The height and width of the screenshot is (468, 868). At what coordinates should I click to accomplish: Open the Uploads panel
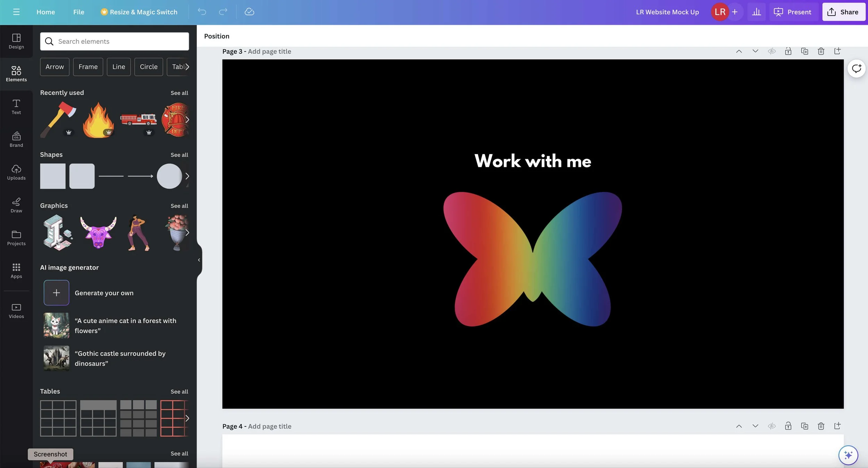(16, 172)
